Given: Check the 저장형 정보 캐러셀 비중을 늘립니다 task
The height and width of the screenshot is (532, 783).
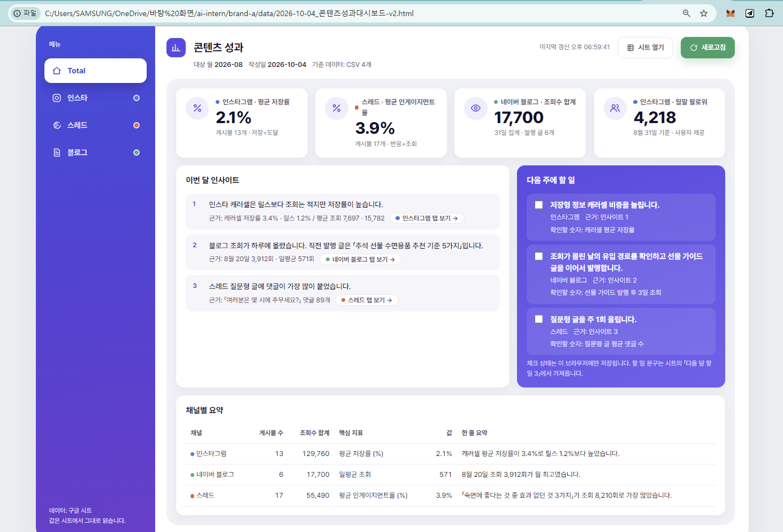Looking at the screenshot, I should [x=539, y=205].
